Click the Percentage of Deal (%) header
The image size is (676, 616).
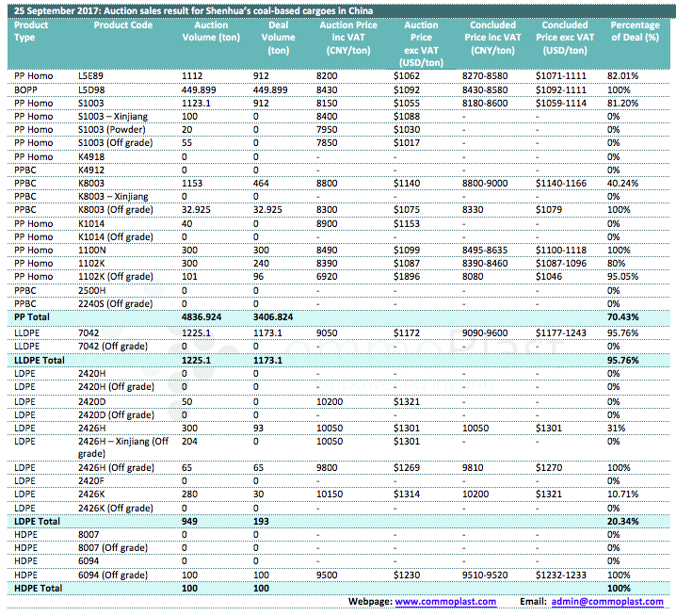tap(635, 31)
